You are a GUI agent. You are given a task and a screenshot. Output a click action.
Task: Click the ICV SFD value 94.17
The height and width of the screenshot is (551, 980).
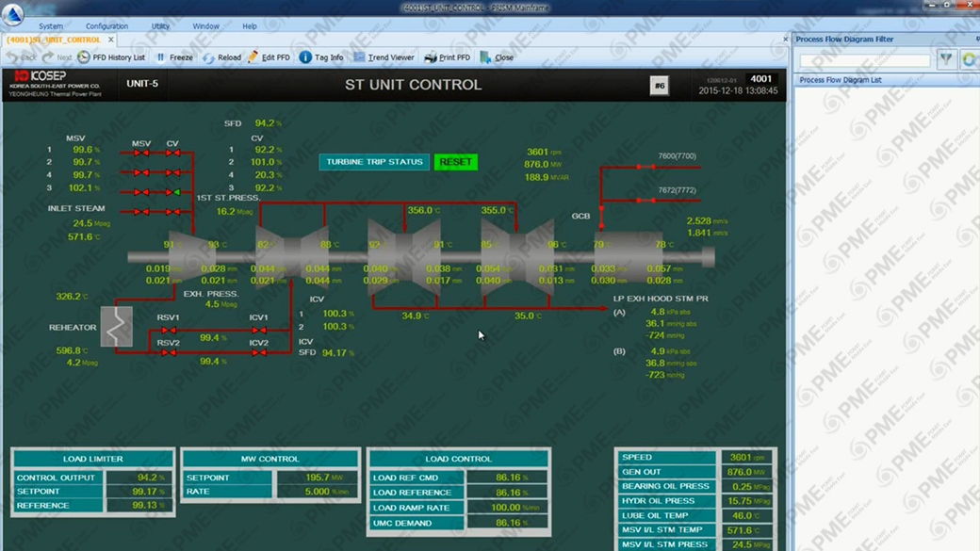coord(335,353)
